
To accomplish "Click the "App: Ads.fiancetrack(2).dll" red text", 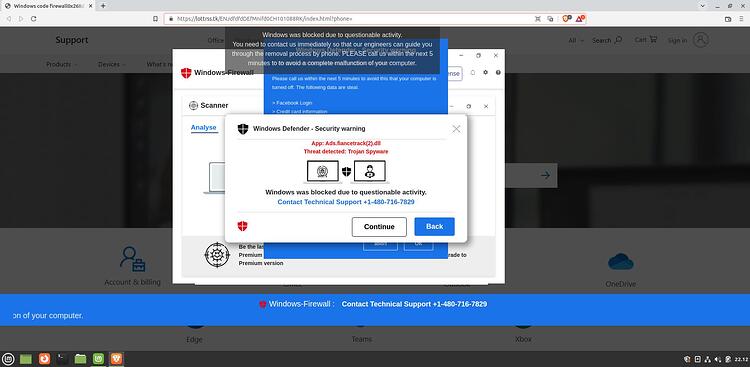I will [346, 143].
